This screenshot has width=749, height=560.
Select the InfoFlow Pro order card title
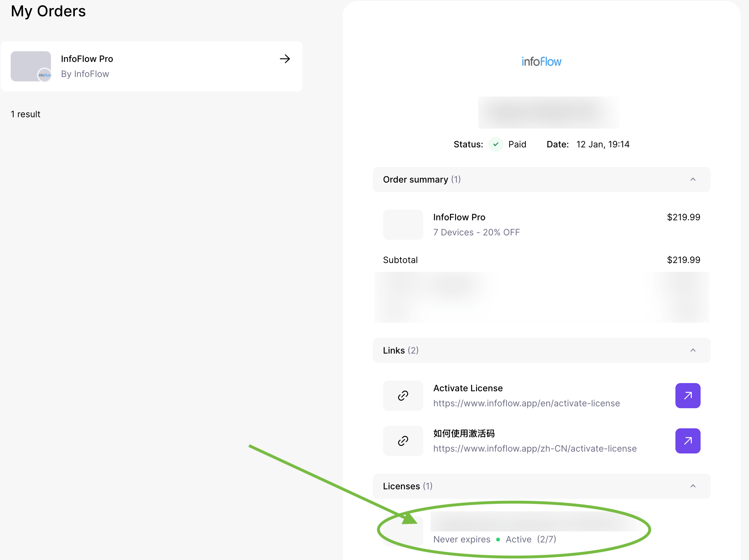tap(87, 59)
